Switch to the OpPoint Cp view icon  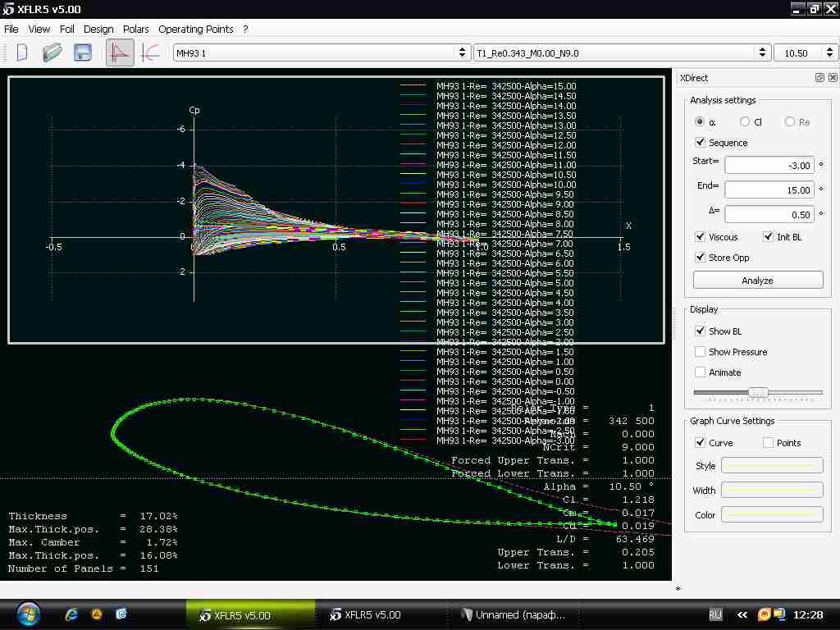click(x=120, y=52)
